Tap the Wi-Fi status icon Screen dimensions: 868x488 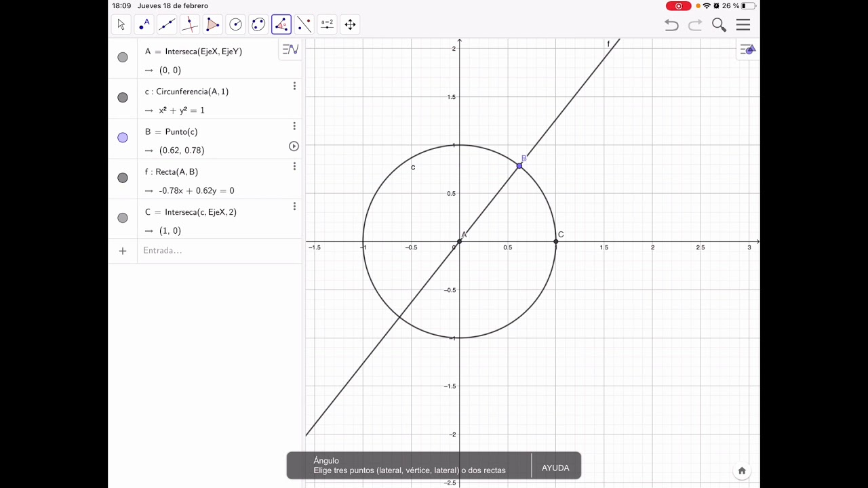point(707,6)
